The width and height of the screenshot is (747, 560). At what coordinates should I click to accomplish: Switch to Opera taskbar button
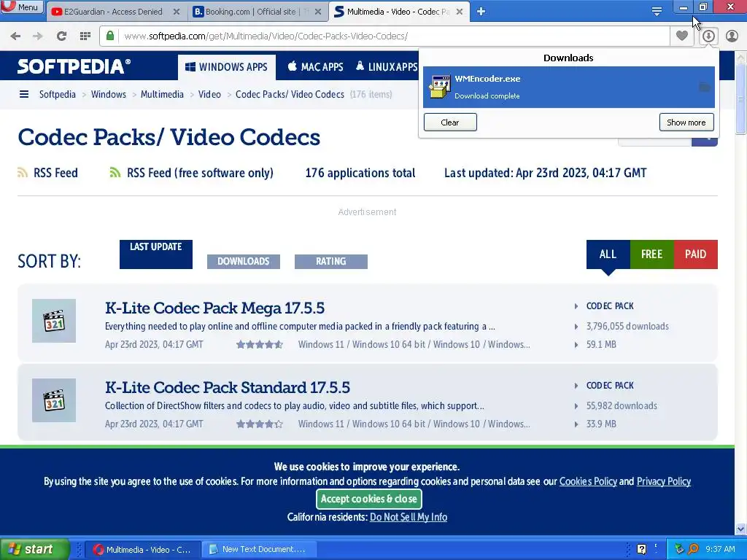coord(143,550)
